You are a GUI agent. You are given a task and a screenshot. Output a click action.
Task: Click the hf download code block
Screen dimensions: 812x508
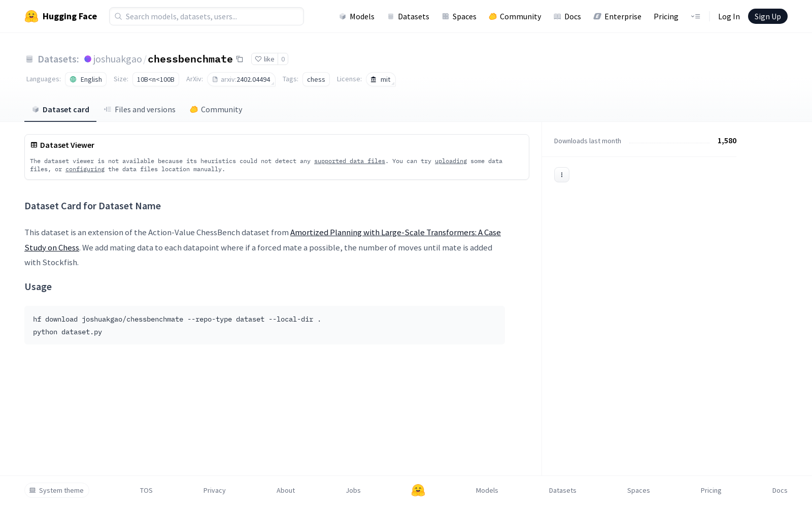(264, 325)
